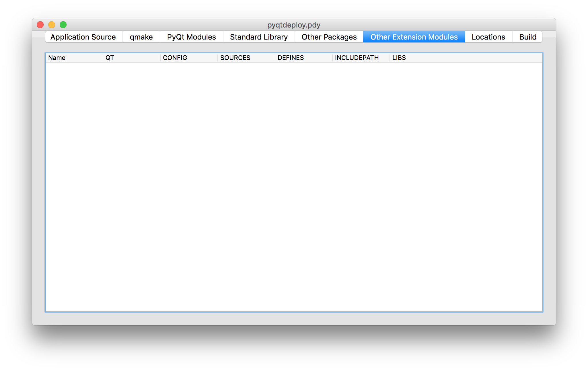
Task: Click the empty extension modules table area
Action: (294, 186)
